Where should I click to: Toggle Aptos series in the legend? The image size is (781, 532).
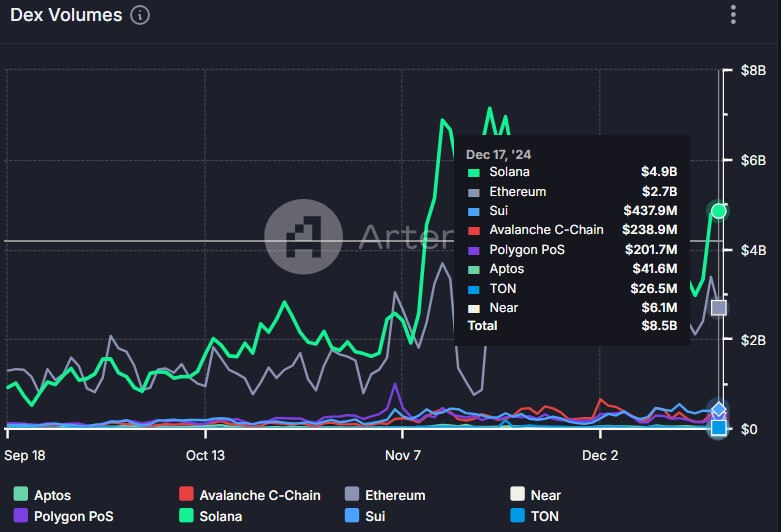tap(42, 495)
